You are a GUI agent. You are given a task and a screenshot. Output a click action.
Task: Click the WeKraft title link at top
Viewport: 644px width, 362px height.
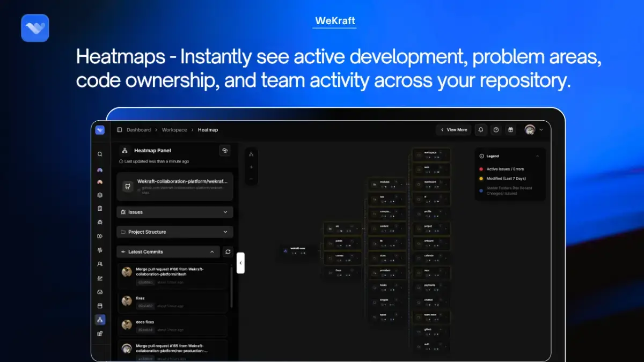335,21
